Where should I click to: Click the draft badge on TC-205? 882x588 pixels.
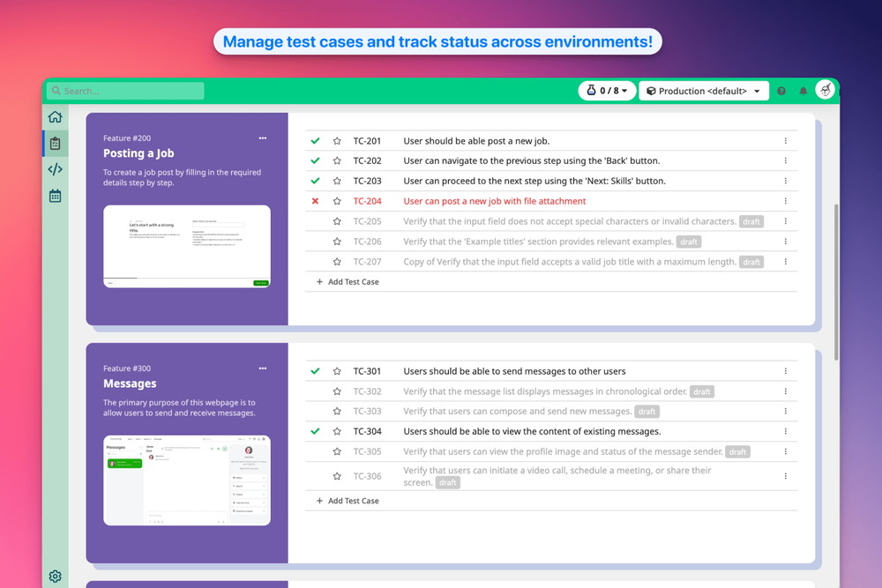751,221
